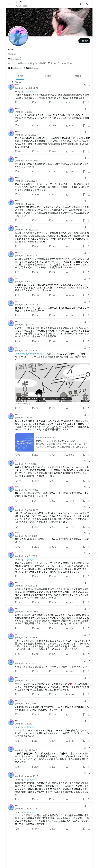Open the profile search magnifier icon
Image resolution: width=98 pixels, height=868 pixels.
(x=88, y=4)
